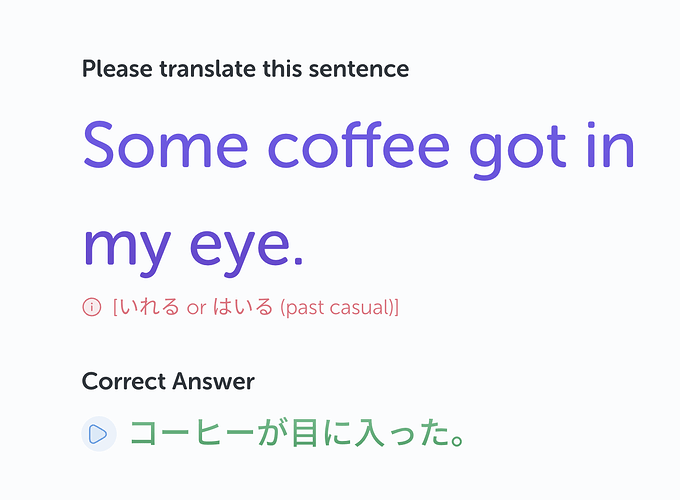This screenshot has height=500, width=680.
Task: Click the hint text about いれる or はいる
Action: (256, 307)
